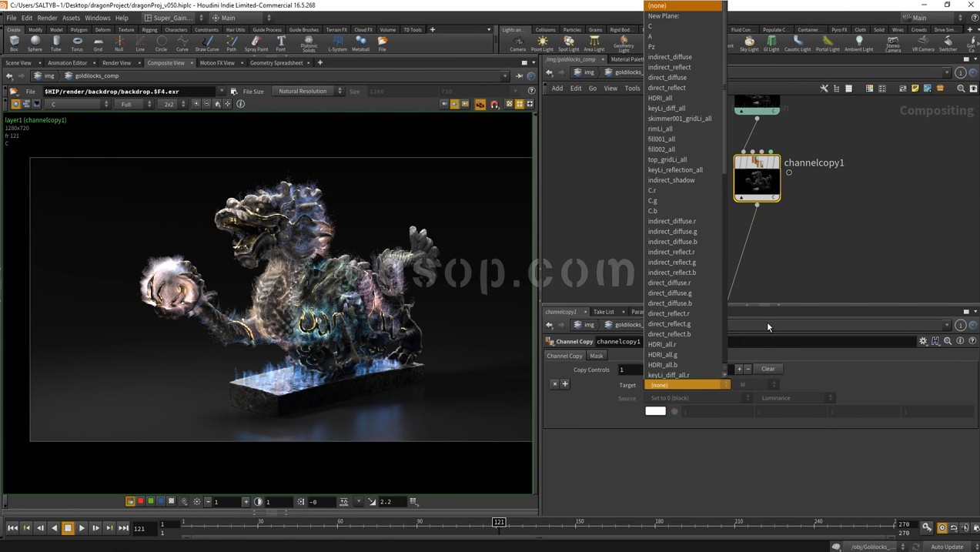Toggle blue channel display in viewer
The height and width of the screenshot is (552, 980).
(161, 501)
